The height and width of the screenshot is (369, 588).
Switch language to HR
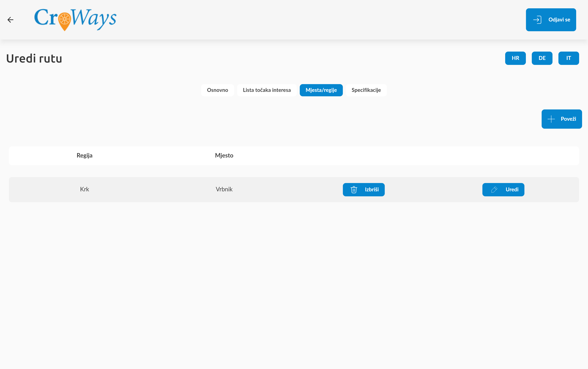click(515, 58)
